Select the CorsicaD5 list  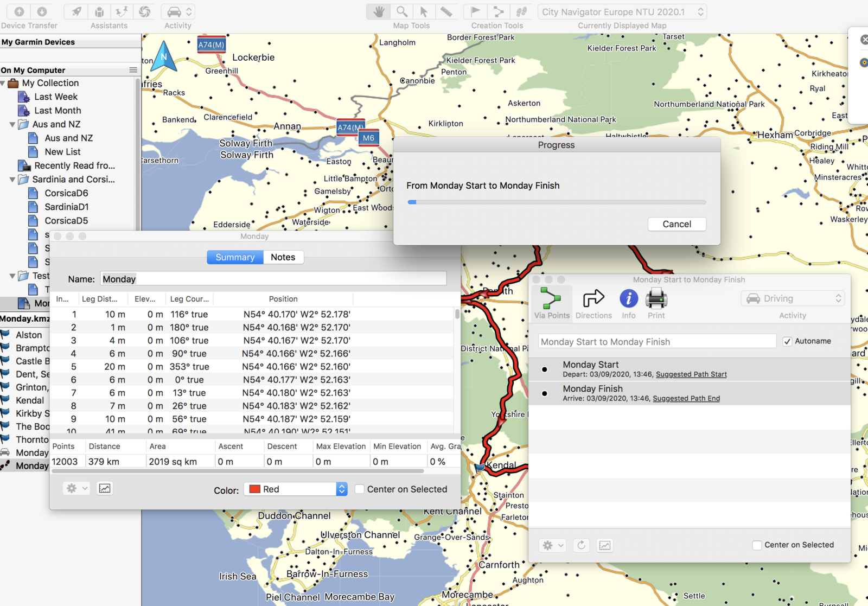tap(66, 221)
